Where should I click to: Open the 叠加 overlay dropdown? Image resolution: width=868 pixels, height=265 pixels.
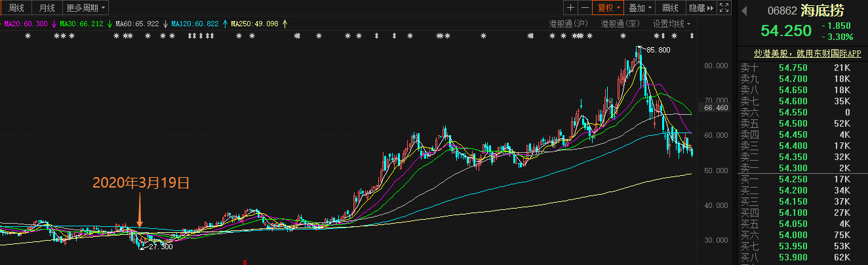pos(641,8)
